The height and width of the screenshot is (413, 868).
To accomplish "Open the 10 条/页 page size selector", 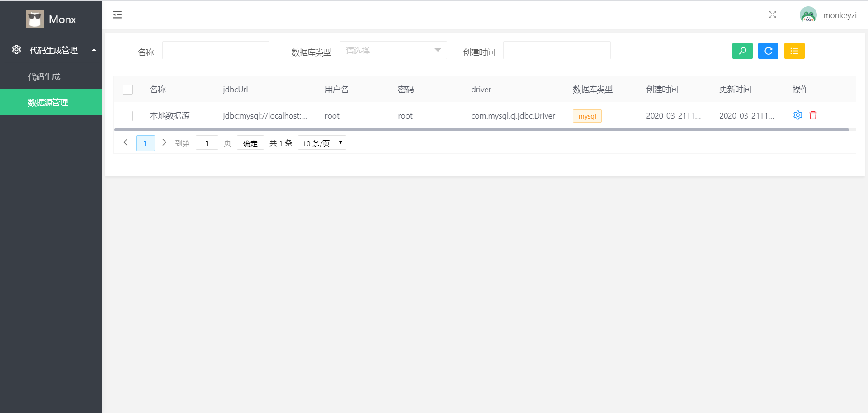I will click(x=322, y=143).
